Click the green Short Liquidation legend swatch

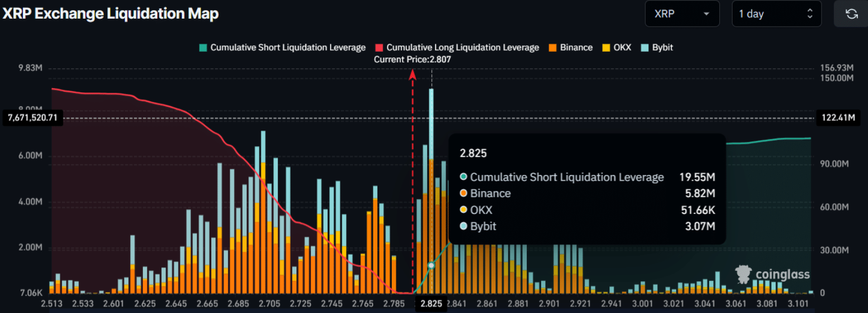pos(203,47)
